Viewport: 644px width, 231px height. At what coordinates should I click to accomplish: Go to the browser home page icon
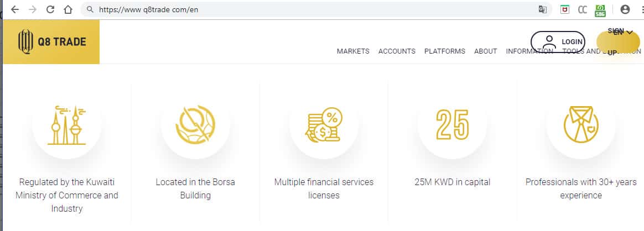68,9
